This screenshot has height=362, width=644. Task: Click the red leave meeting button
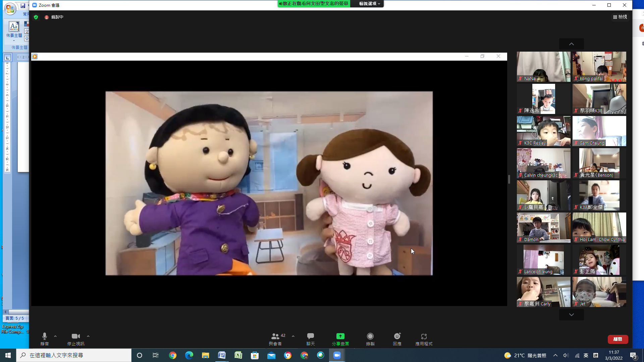(x=618, y=339)
